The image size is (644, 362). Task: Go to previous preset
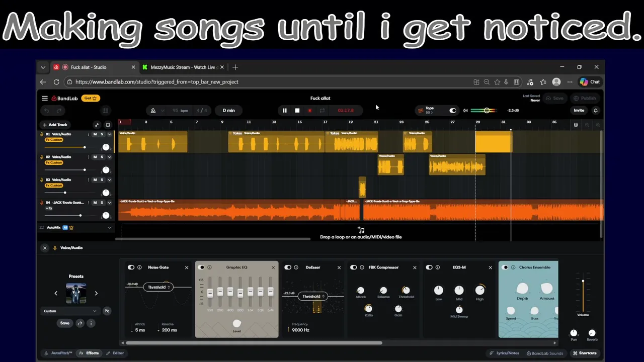pos(56,293)
